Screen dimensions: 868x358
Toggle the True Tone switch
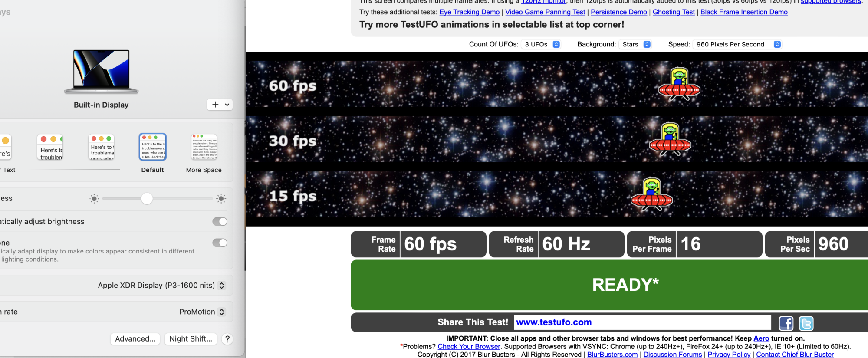[220, 243]
